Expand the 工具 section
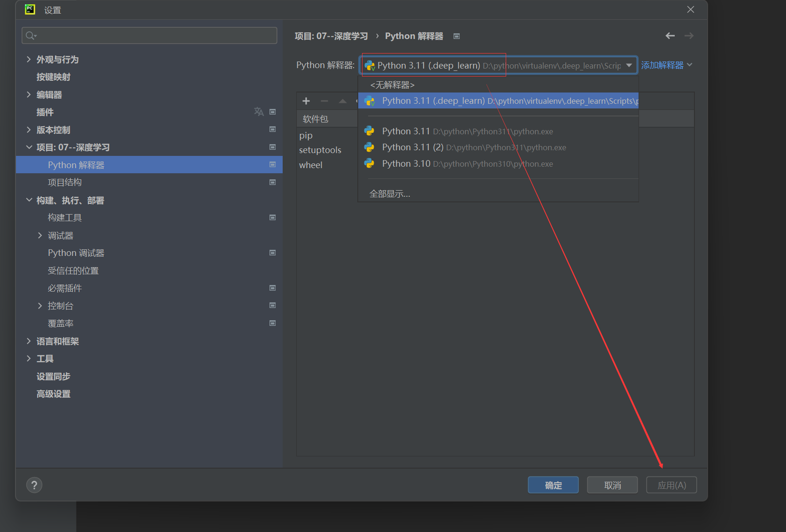Viewport: 786px width, 532px height. (29, 358)
